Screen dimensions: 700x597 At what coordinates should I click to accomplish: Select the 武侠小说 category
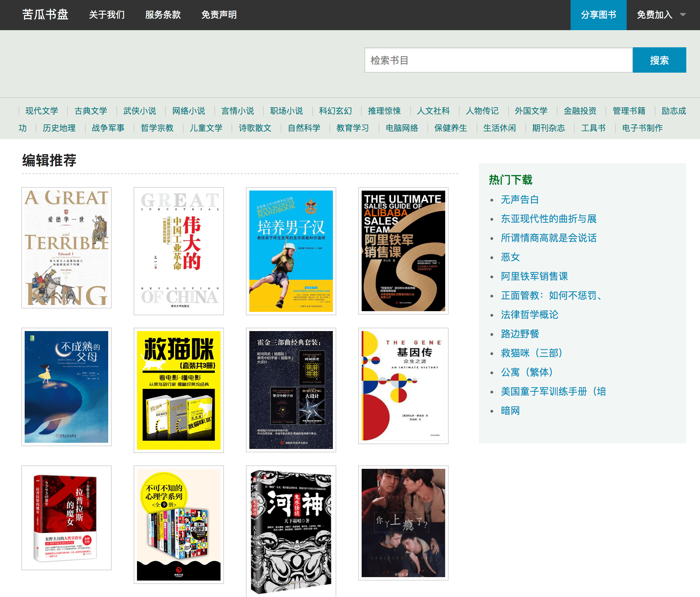[139, 111]
